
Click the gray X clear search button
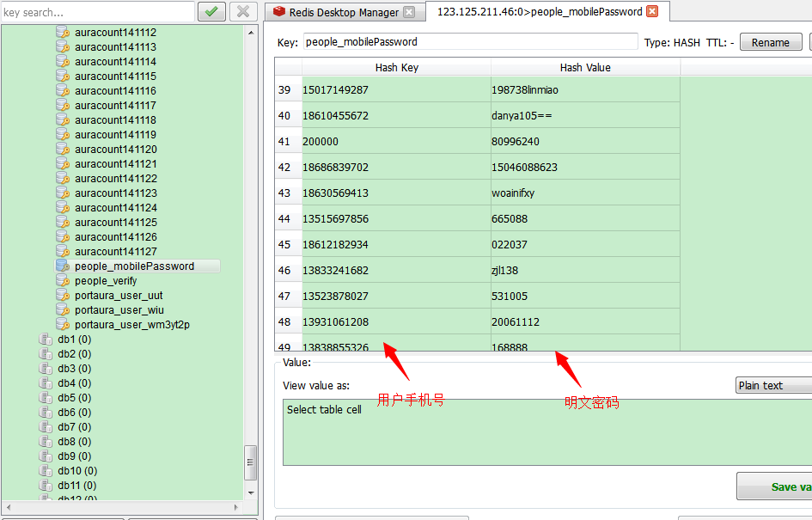point(243,11)
